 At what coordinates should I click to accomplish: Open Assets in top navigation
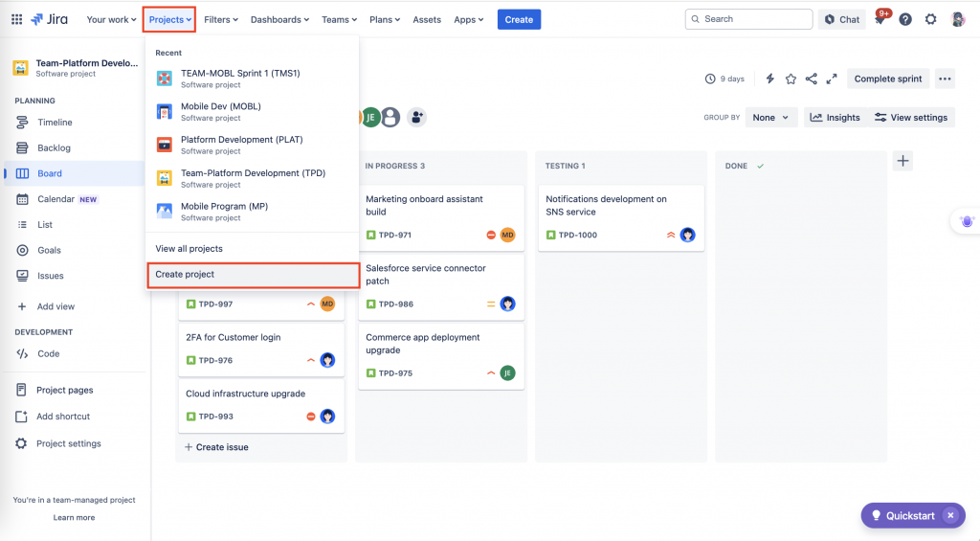tap(427, 19)
